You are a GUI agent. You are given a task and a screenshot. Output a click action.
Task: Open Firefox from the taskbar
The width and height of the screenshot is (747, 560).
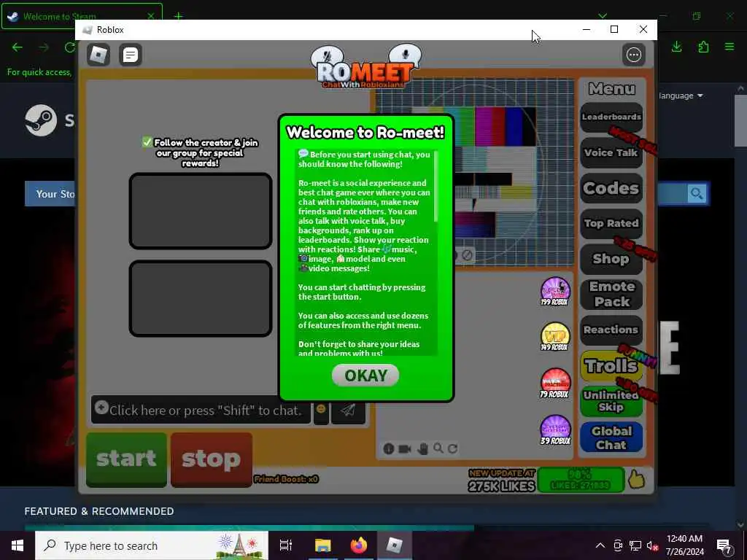click(359, 545)
